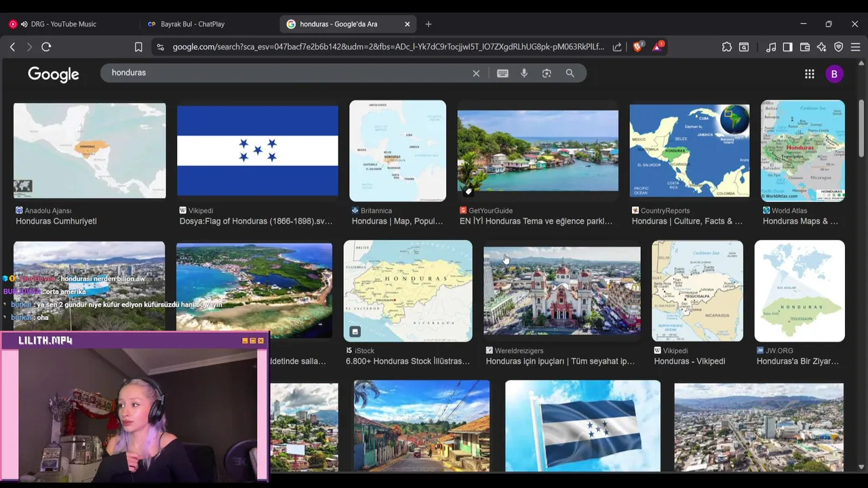Click the browser address bar URL
This screenshot has width=868, height=488.
[x=388, y=47]
